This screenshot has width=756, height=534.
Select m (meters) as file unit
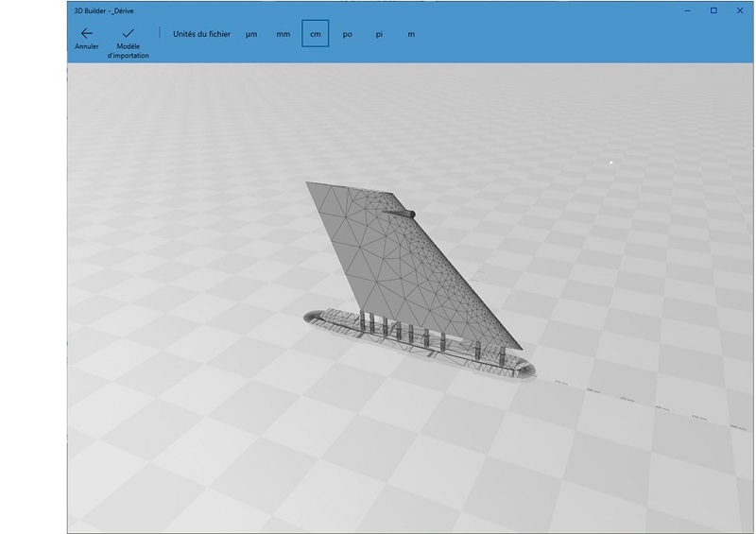411,34
